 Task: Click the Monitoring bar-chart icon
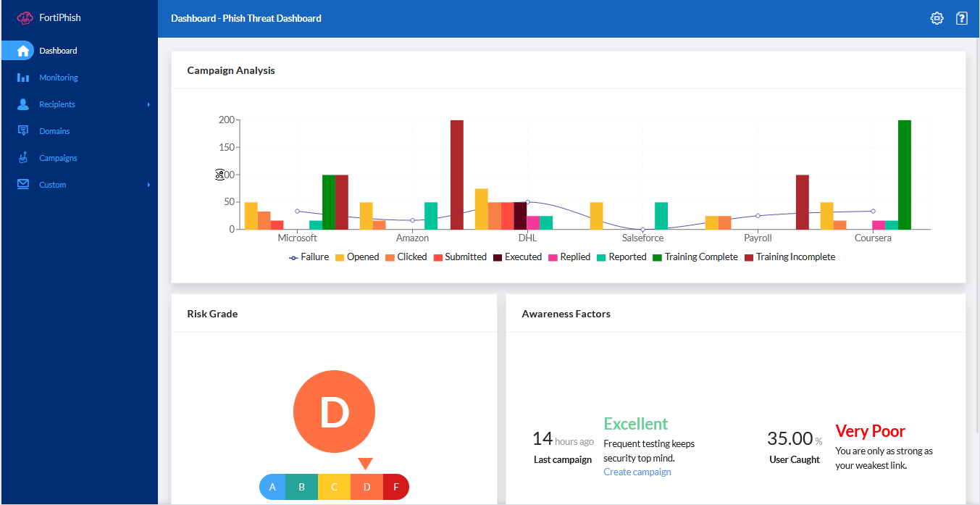click(22, 77)
